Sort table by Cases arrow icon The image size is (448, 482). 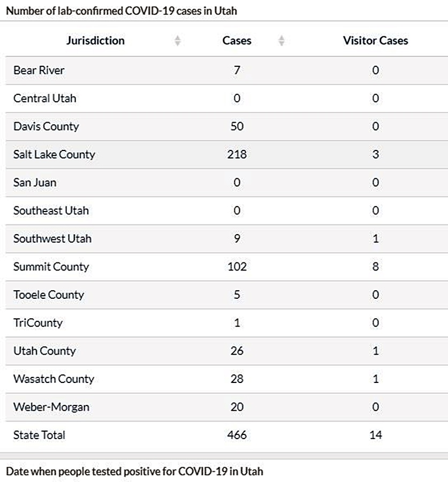click(281, 41)
